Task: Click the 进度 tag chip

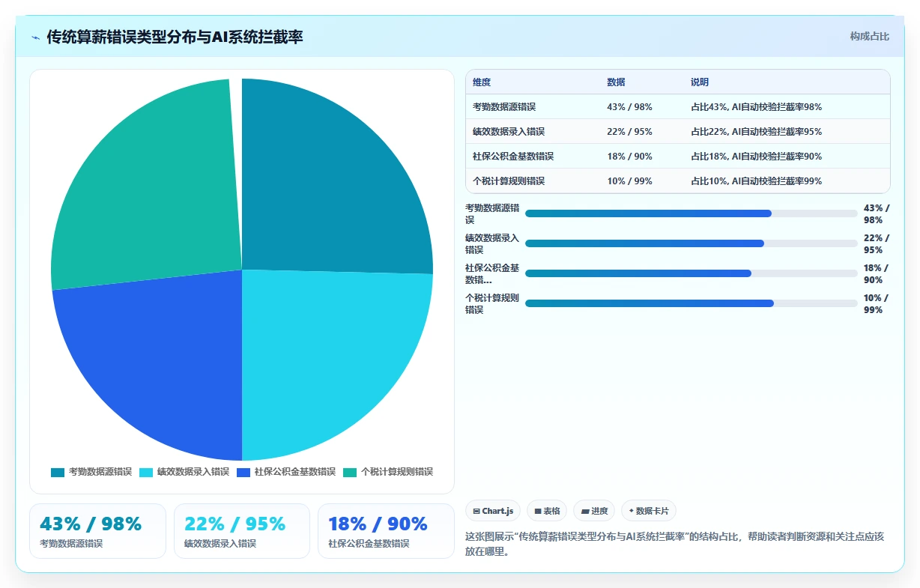Action: [594, 511]
